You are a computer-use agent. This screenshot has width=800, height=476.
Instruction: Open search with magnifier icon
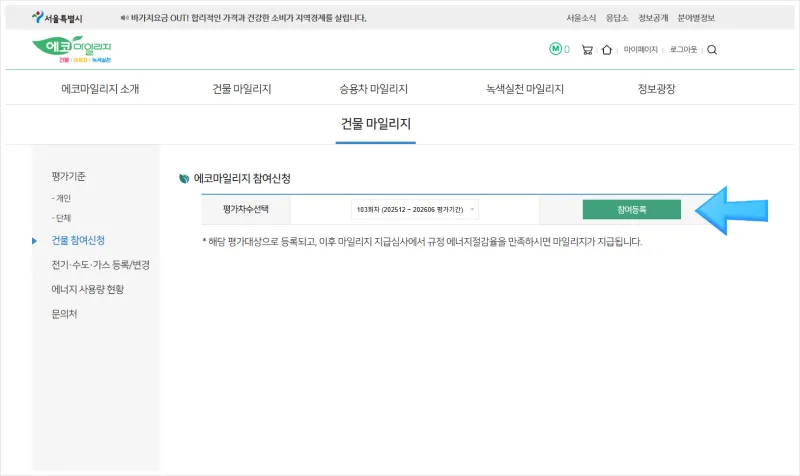click(x=712, y=49)
